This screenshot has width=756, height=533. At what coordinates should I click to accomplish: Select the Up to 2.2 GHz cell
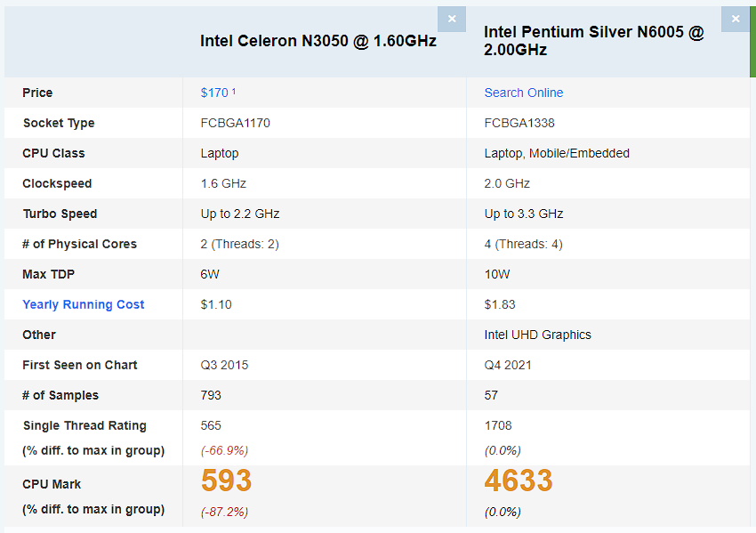click(240, 214)
